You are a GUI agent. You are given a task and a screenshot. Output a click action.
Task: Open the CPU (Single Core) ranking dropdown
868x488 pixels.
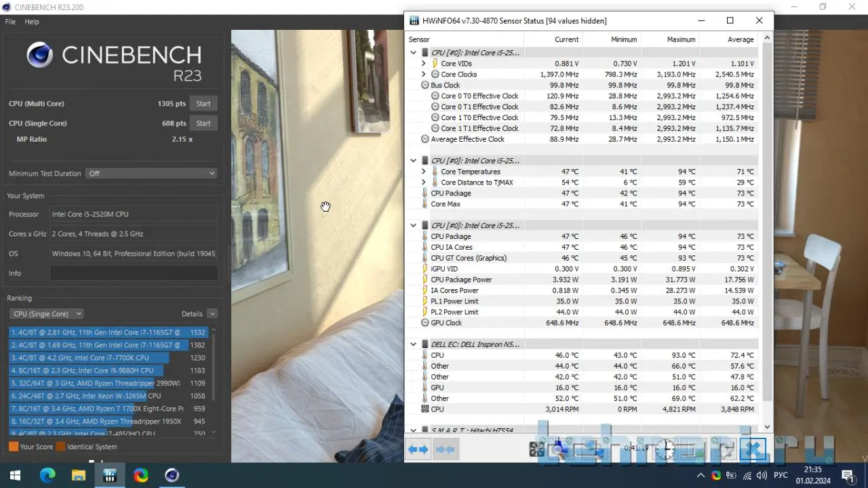coord(47,314)
